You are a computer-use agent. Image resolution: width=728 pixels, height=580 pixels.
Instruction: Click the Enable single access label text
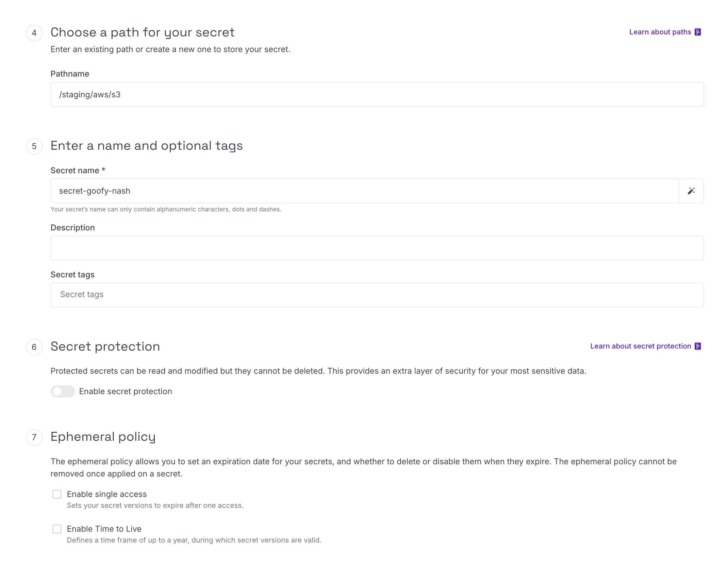[107, 494]
